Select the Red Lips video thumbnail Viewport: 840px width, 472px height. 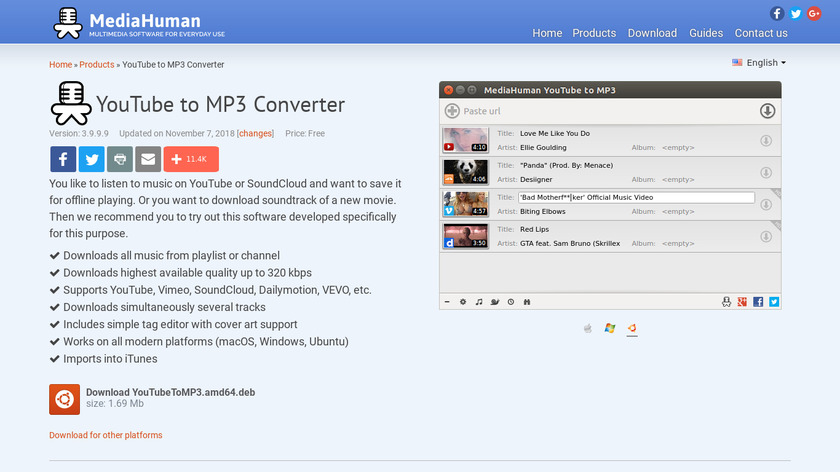(x=466, y=236)
